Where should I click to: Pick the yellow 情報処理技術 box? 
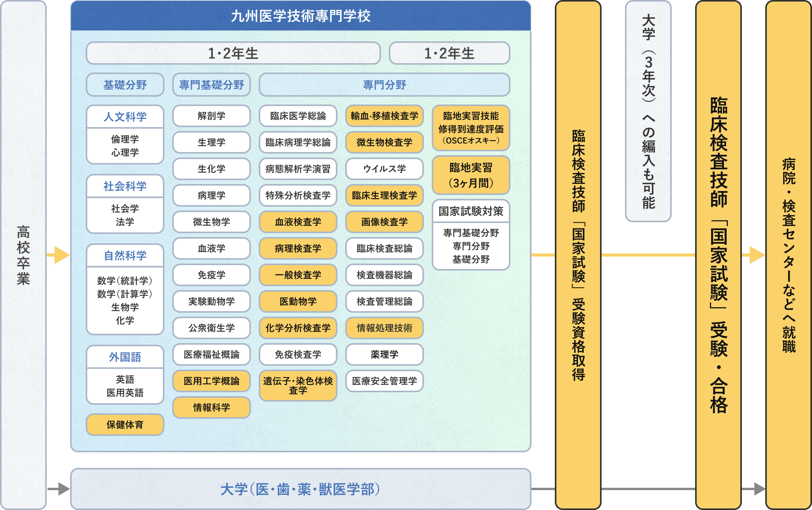385,328
